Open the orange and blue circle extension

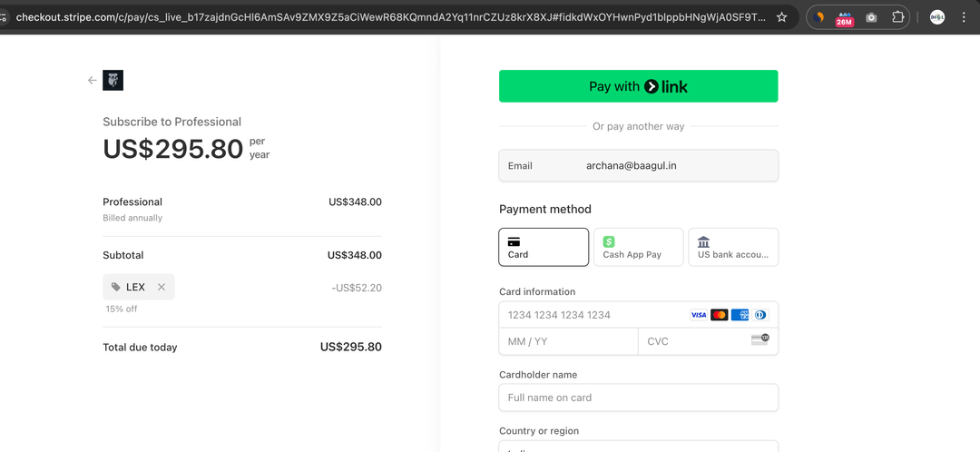pyautogui.click(x=819, y=17)
